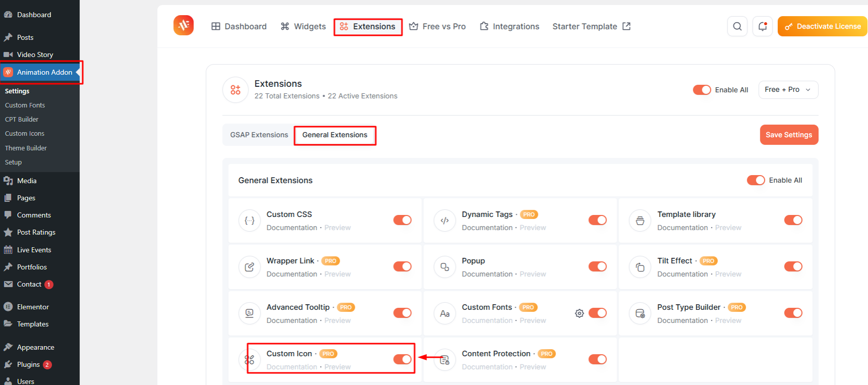Disable the Dynamic Tags toggle
The image size is (868, 385).
click(597, 220)
